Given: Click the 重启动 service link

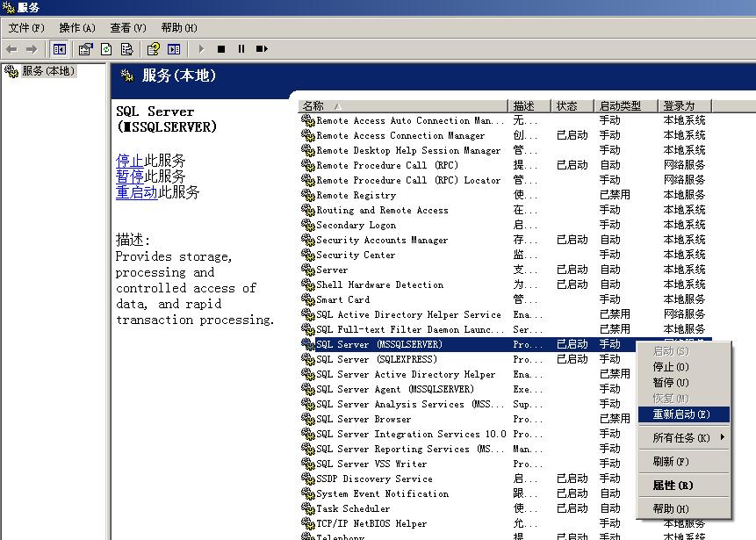Looking at the screenshot, I should point(136,192).
